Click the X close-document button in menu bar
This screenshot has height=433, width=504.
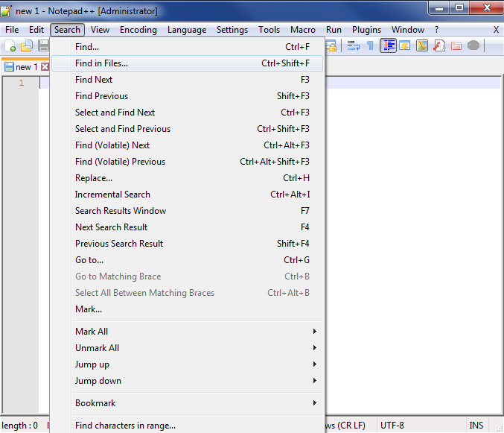[x=496, y=30]
